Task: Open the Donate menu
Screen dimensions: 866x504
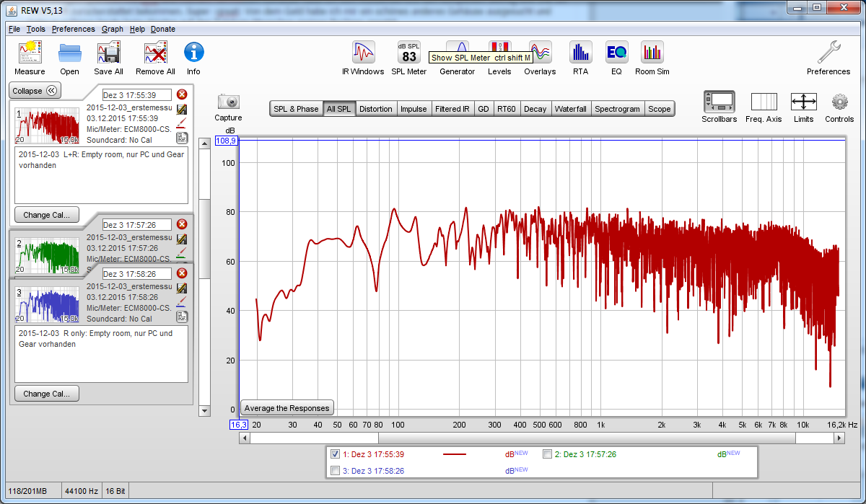Action: coord(163,29)
